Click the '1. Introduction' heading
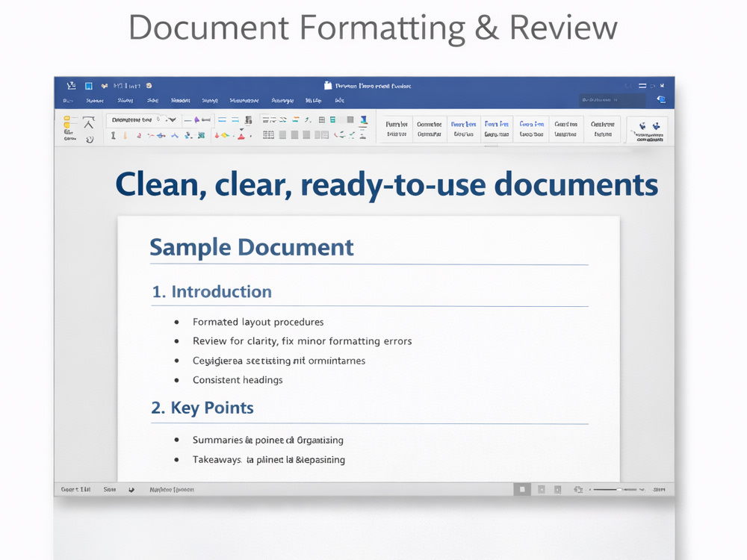This screenshot has height=560, width=747. tap(211, 291)
